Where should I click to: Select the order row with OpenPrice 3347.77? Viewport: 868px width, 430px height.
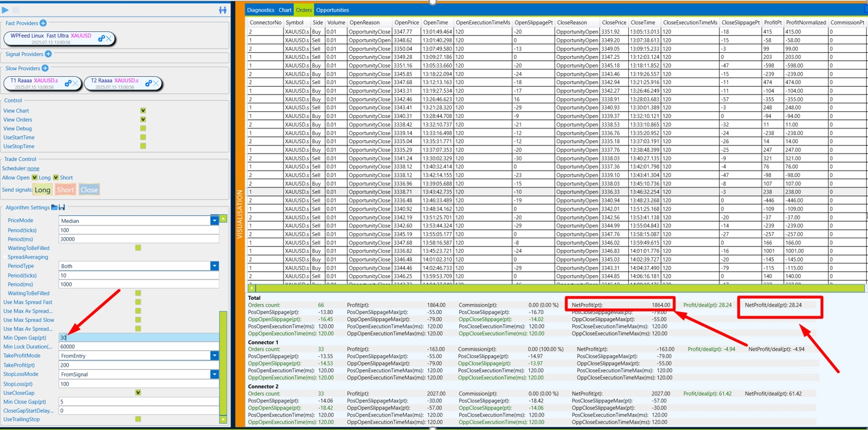[x=557, y=31]
